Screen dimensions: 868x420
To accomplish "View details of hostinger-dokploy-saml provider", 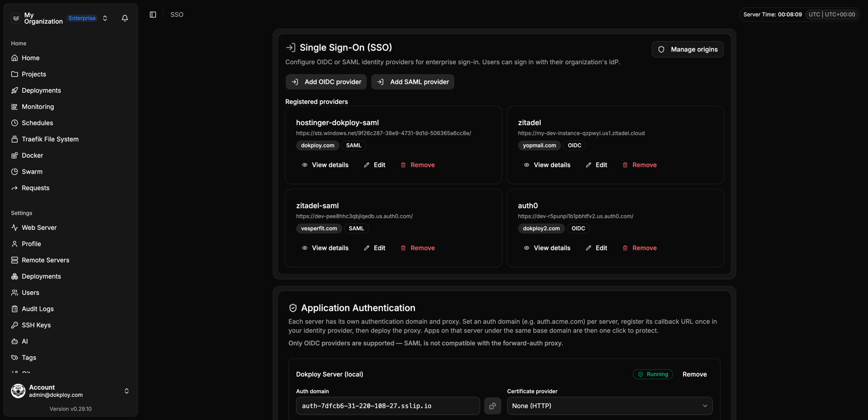I will pos(325,165).
